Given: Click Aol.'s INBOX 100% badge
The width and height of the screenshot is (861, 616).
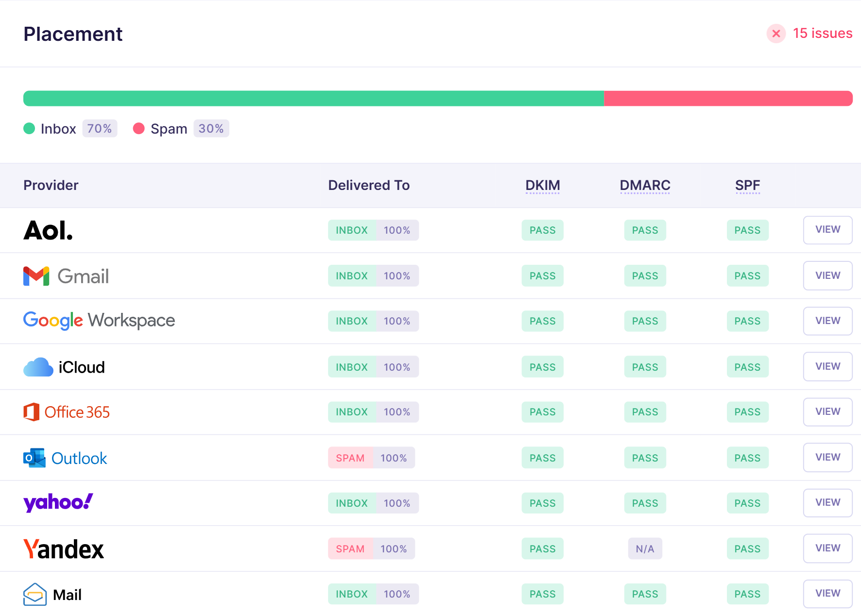Looking at the screenshot, I should (x=373, y=230).
